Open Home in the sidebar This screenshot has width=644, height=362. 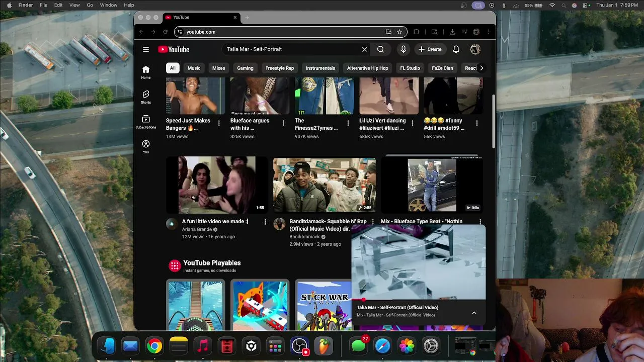[146, 72]
